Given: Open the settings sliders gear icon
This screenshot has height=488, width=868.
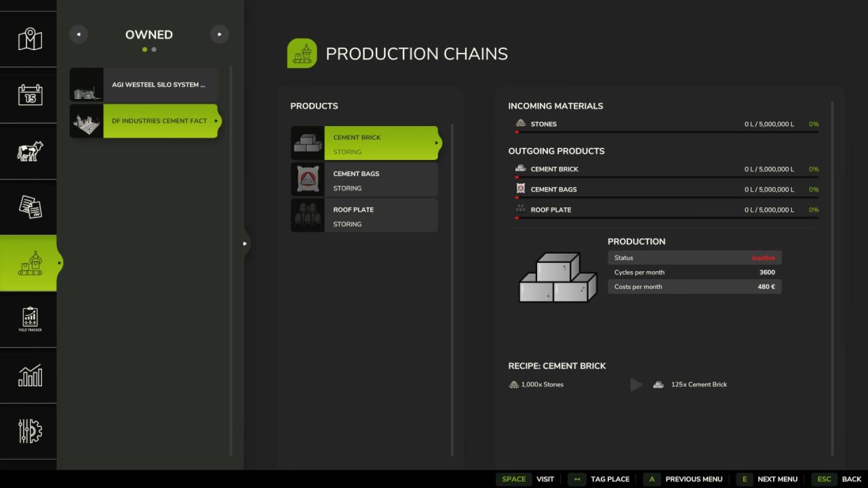Looking at the screenshot, I should tap(29, 431).
